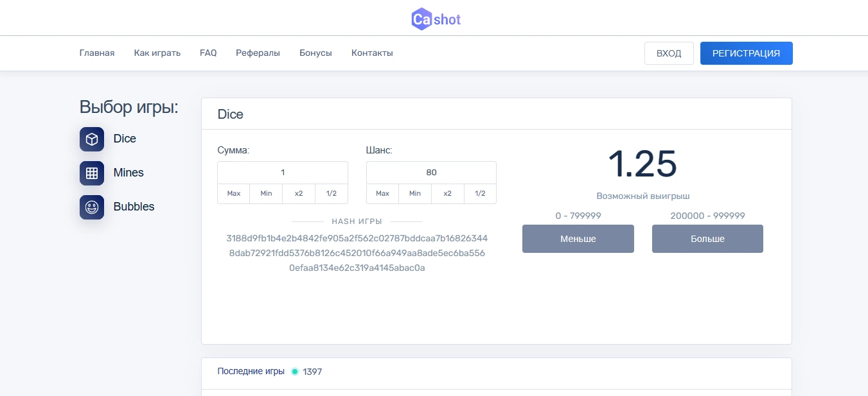This screenshot has height=396, width=868.
Task: Double the bet with x2 under Сумма
Action: tap(299, 194)
